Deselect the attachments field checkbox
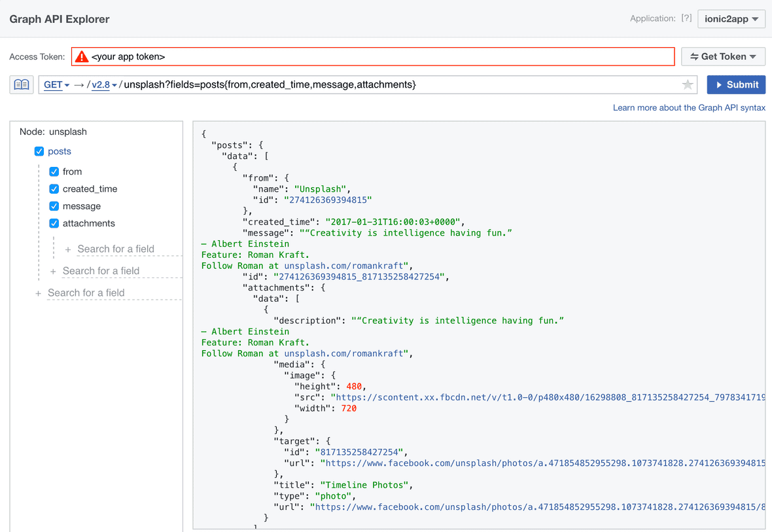The image size is (772, 532). coord(54,223)
